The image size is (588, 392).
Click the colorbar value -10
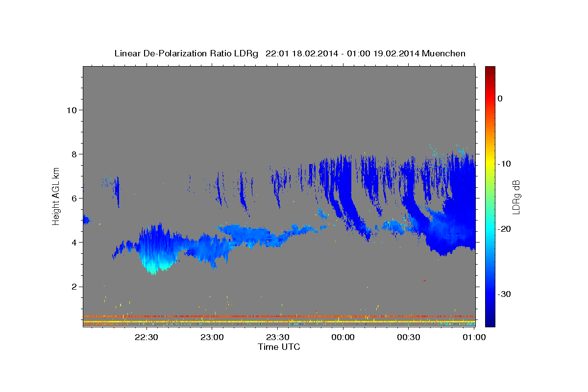(x=504, y=164)
